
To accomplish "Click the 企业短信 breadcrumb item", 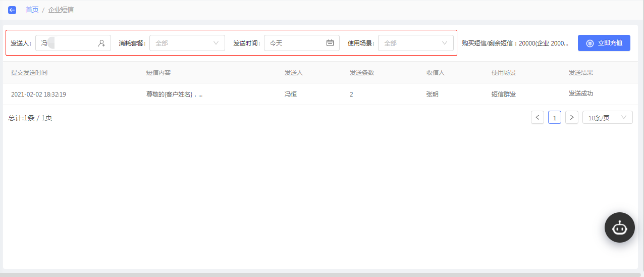I will [61, 10].
